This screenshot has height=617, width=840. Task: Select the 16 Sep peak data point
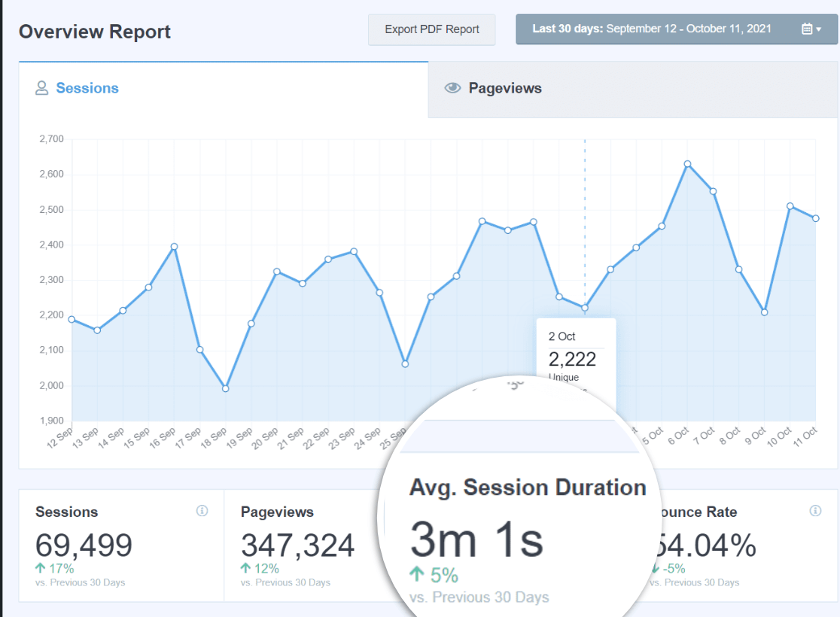click(x=174, y=247)
